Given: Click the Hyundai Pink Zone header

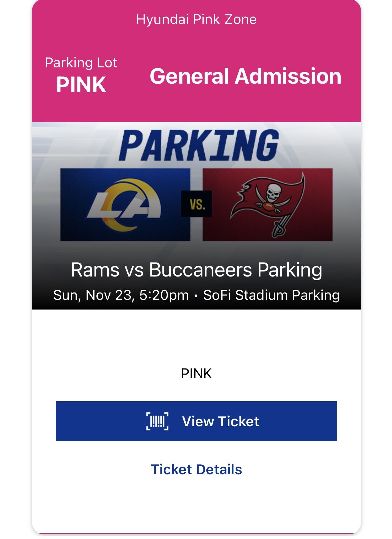Looking at the screenshot, I should (196, 19).
